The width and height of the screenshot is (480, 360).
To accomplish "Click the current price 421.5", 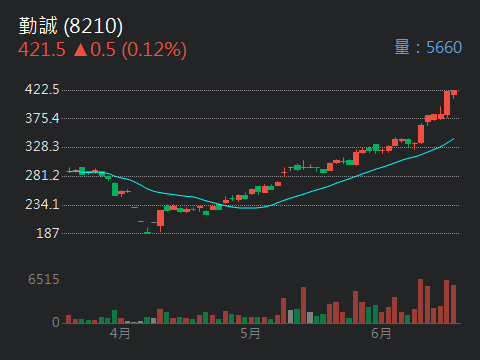I will coord(42,50).
